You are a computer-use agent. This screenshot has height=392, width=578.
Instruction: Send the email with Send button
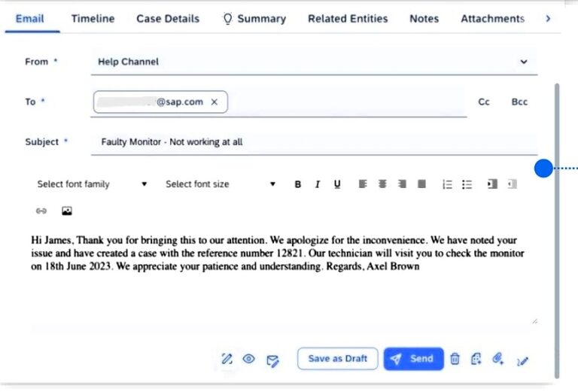(413, 359)
